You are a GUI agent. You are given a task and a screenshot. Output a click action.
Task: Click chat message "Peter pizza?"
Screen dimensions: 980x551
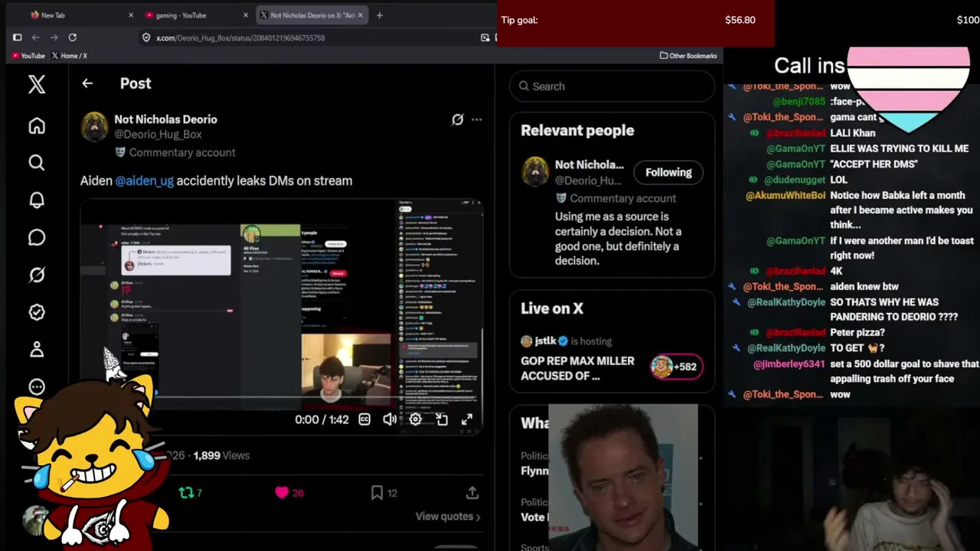(857, 333)
